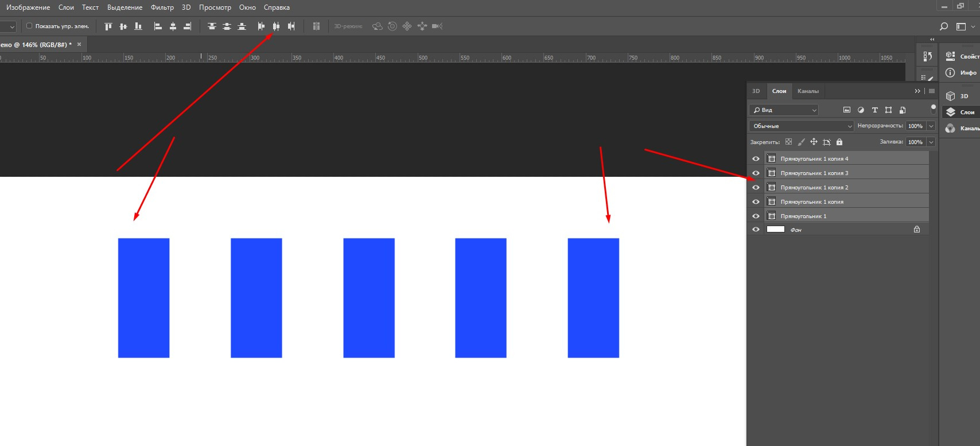The width and height of the screenshot is (980, 446).
Task: Filter layers by smart objects
Action: tap(903, 110)
